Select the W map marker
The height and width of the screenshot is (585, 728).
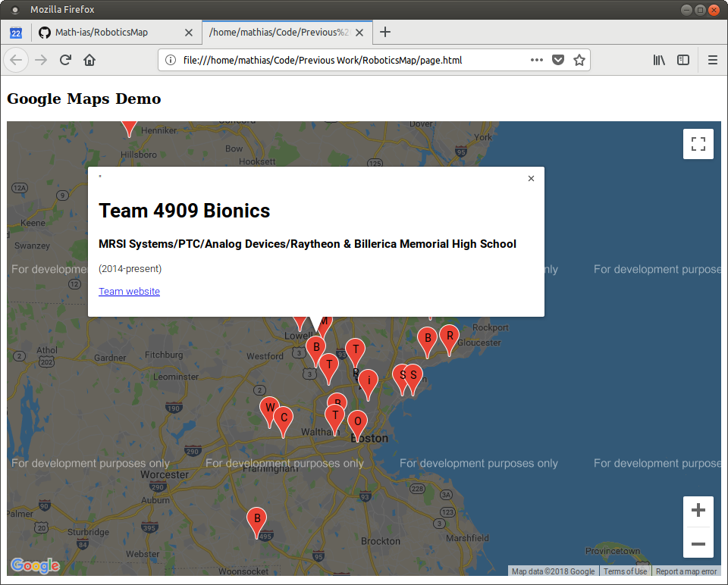268,411
